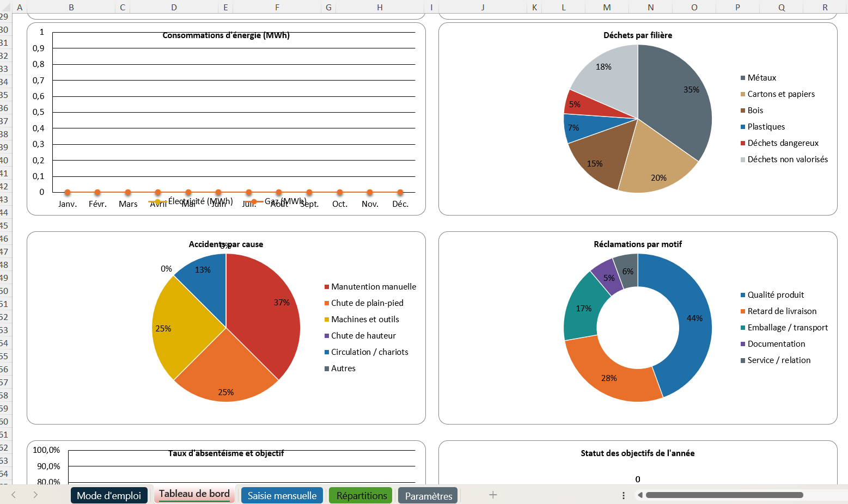Select the 'Électricité (MWh)' series legend entry
The height and width of the screenshot is (504, 848).
191,201
